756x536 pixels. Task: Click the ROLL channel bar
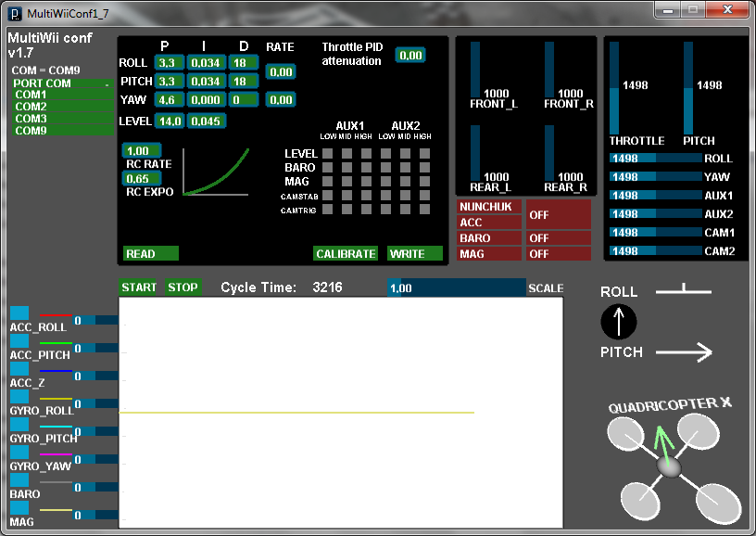[656, 159]
